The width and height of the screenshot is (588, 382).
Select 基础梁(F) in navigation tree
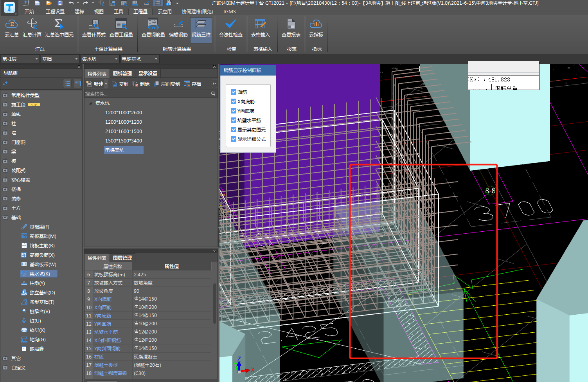(39, 227)
